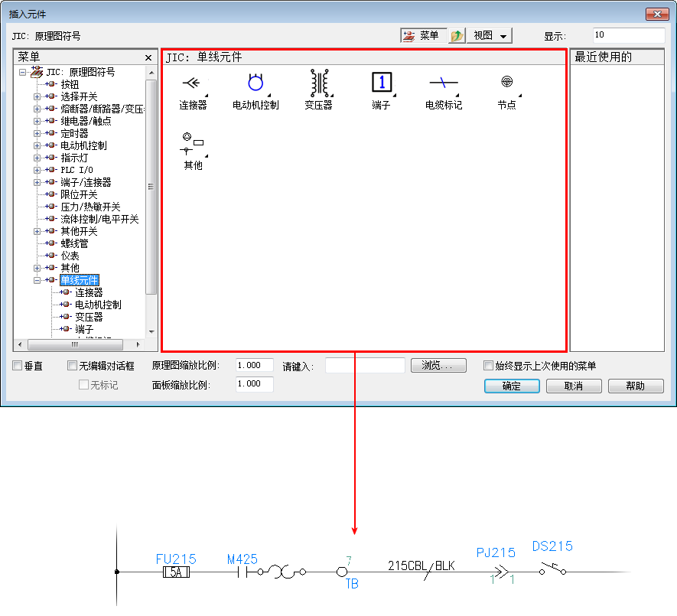Select 端子/连接器 tree item
The width and height of the screenshot is (677, 616).
click(86, 182)
